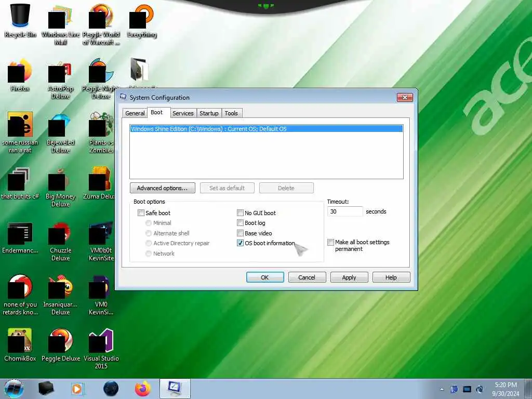The width and height of the screenshot is (532, 399).
Task: Uncheck OS boot information checkbox
Action: [x=240, y=243]
